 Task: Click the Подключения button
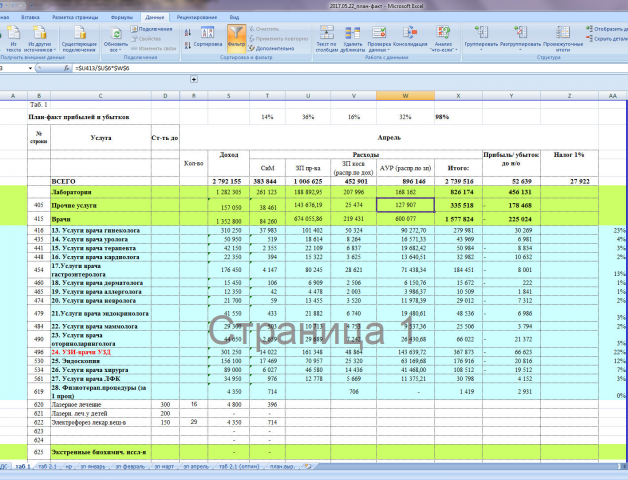click(151, 29)
